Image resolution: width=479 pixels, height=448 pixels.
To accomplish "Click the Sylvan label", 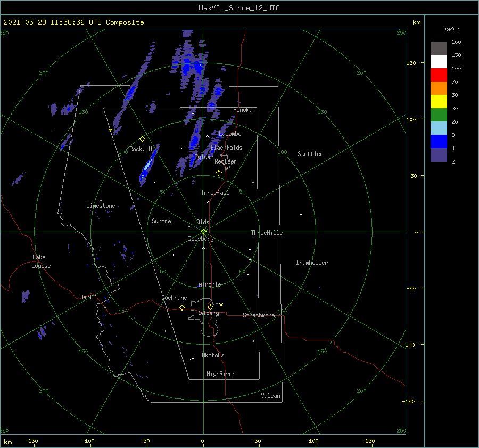I will pyautogui.click(x=204, y=157).
